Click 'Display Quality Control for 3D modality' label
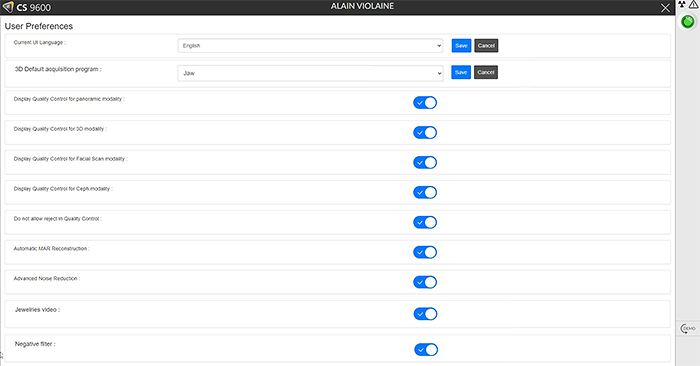This screenshot has width=700, height=366. (60, 129)
